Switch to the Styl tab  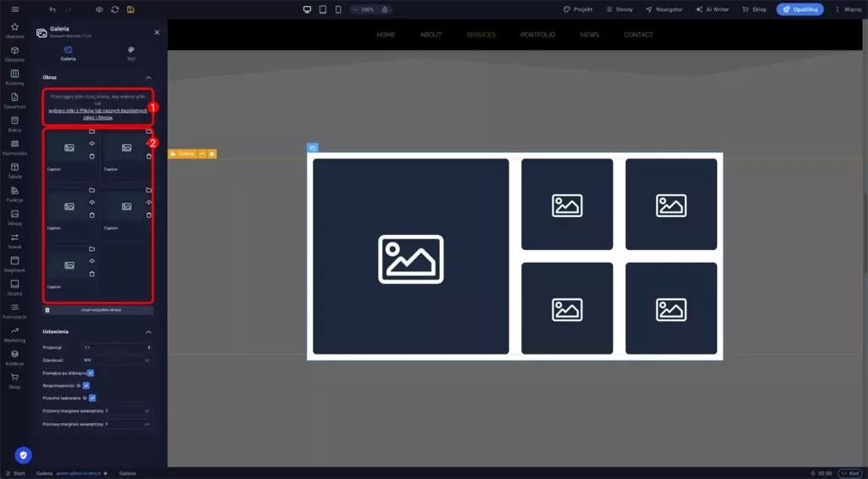[131, 53]
